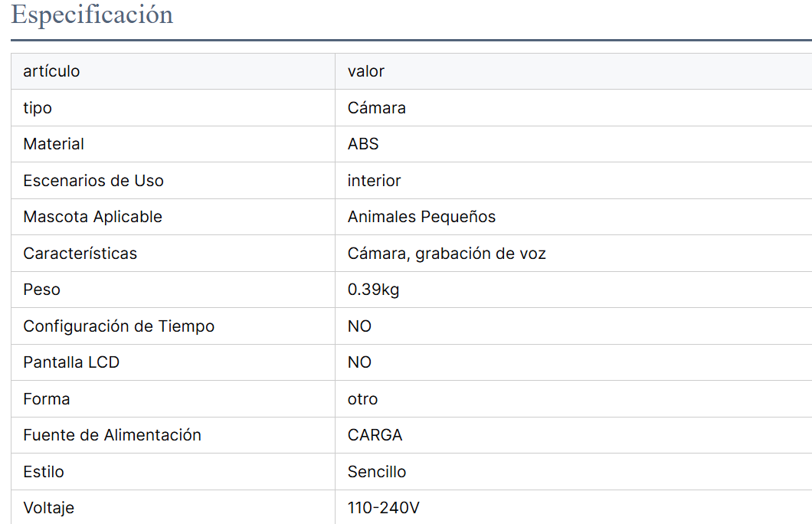Click the Fuente de Alimentación label
The width and height of the screenshot is (812, 524).
click(112, 435)
